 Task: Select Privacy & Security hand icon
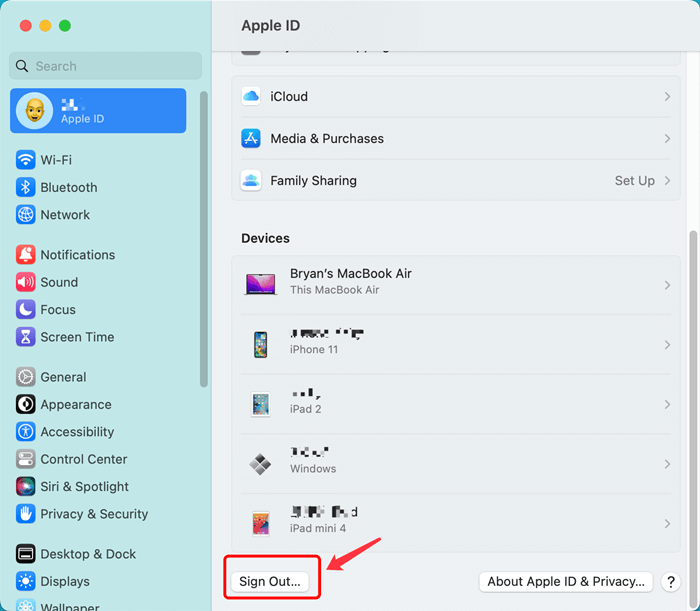pyautogui.click(x=25, y=514)
